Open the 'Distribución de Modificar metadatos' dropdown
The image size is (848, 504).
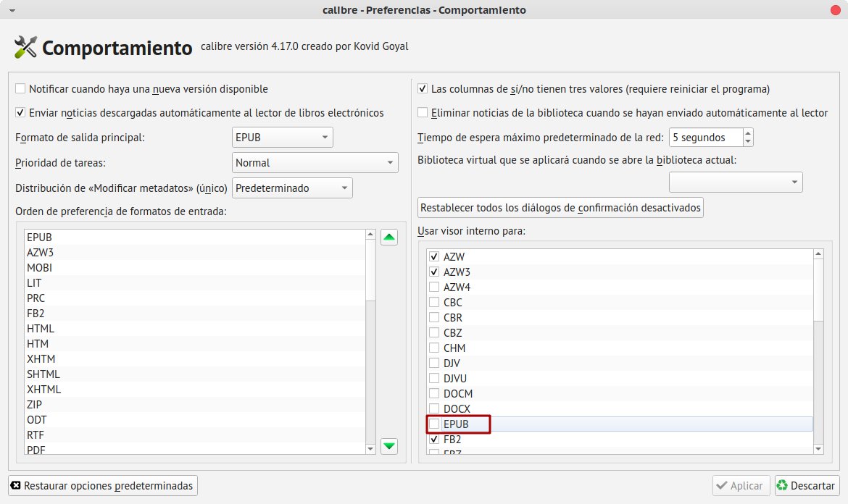[x=291, y=188]
